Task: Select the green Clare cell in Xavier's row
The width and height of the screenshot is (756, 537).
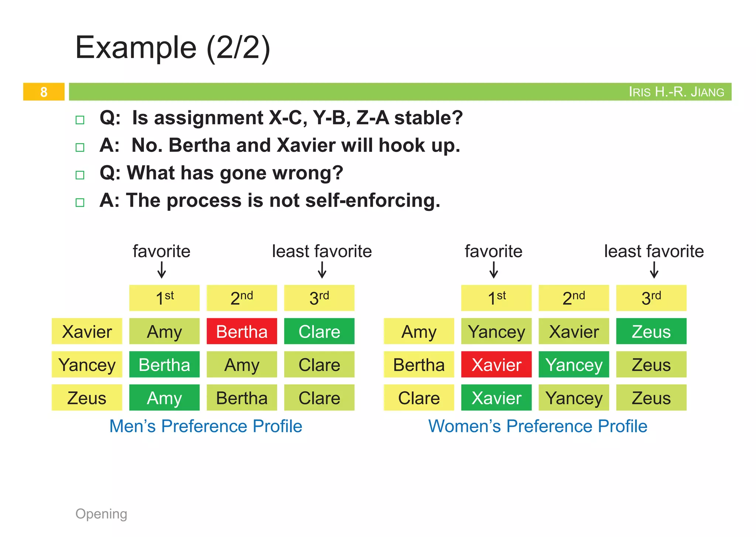Action: 319,331
